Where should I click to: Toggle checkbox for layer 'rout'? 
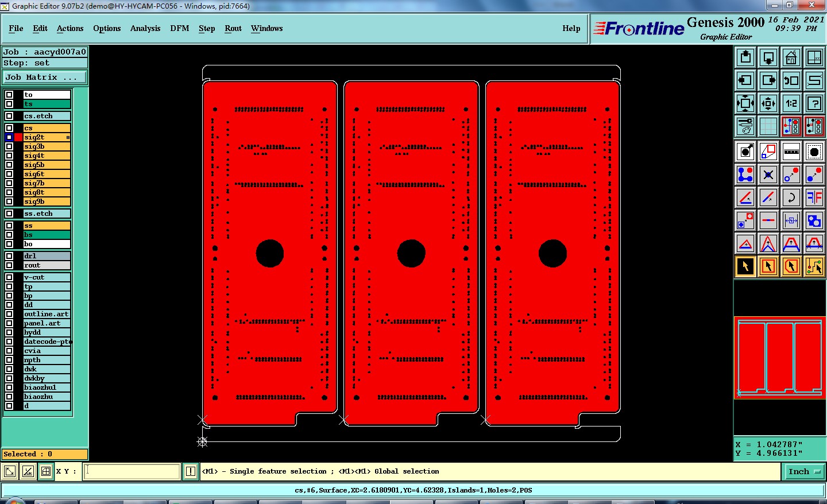click(x=9, y=265)
